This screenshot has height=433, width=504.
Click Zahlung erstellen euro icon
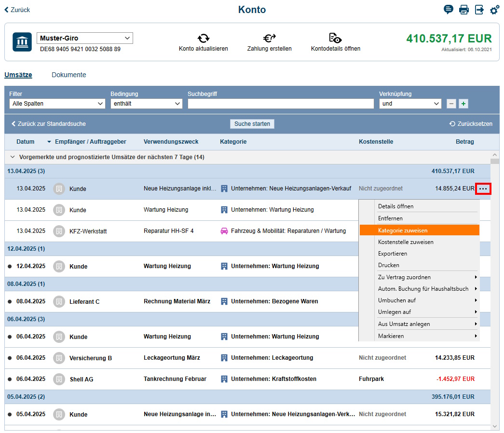269,38
